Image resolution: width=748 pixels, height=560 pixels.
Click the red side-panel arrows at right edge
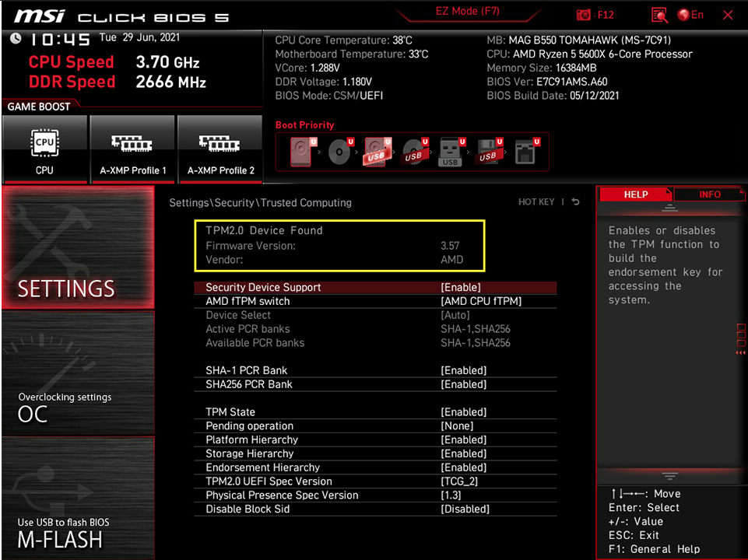tap(740, 352)
